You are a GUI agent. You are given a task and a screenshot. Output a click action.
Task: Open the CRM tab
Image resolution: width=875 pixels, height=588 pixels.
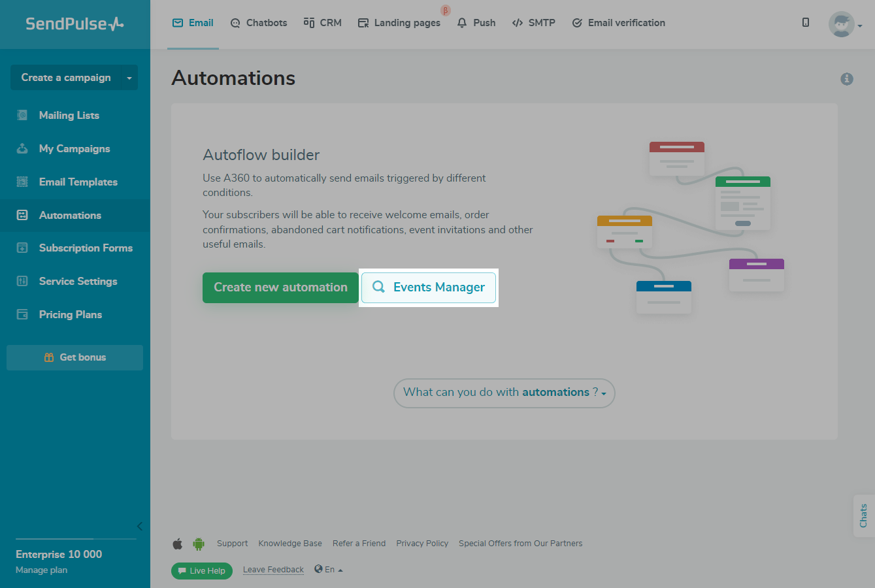tap(323, 23)
